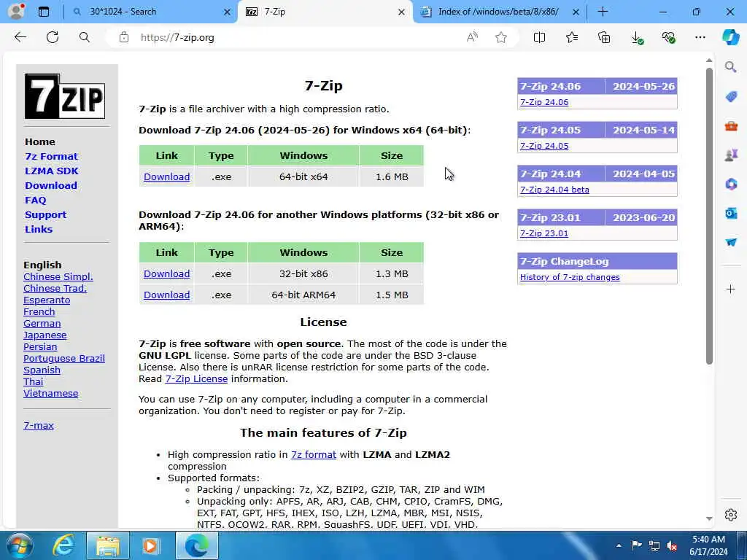Screen dimensions: 747x560
Task: Open Windows Media Player on taskbar
Action: tap(151, 545)
